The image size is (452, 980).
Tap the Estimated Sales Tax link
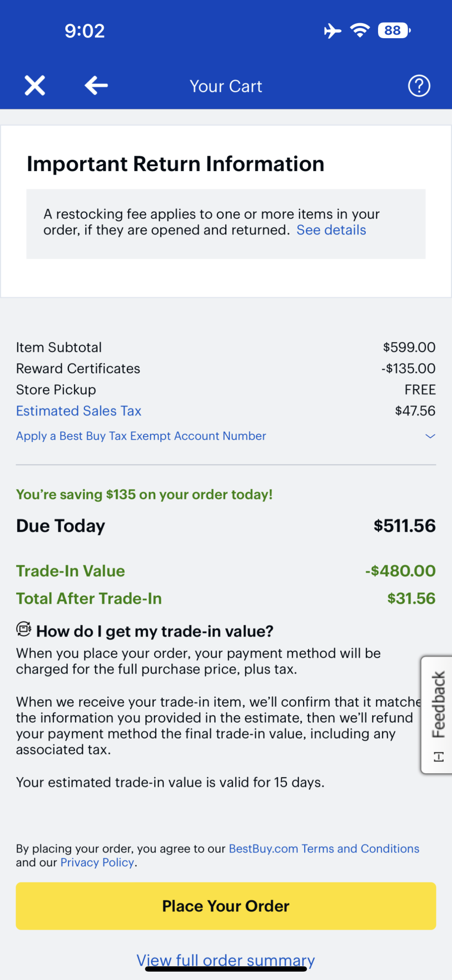tap(78, 411)
